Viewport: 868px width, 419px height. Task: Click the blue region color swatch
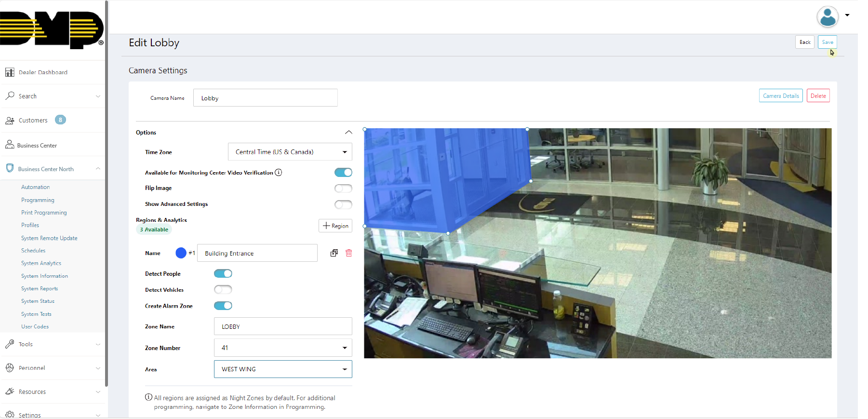[181, 253]
